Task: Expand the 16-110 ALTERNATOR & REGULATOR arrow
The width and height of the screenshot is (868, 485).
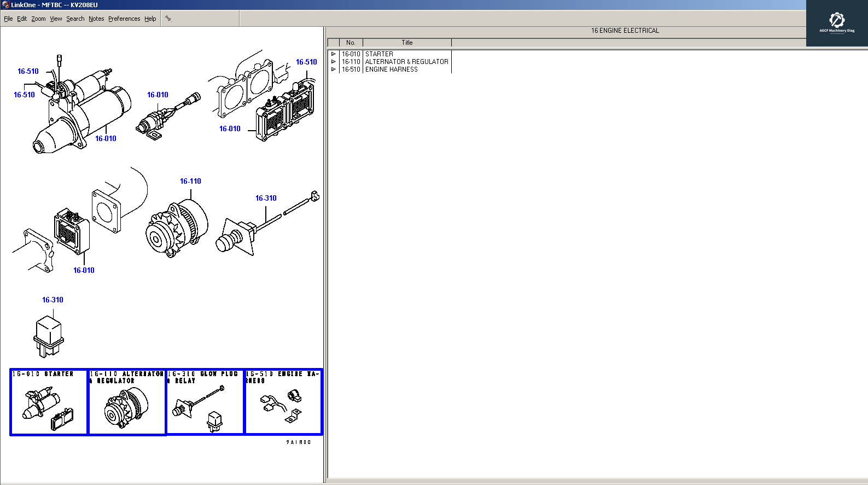Action: [x=334, y=62]
